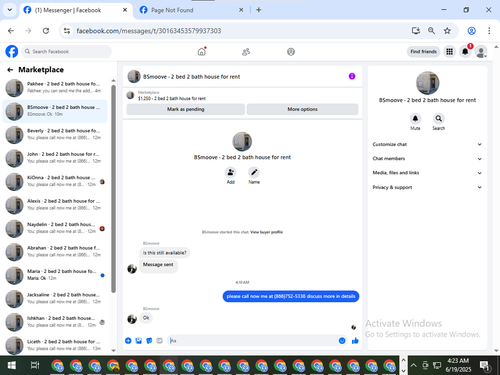Screen dimensions: 500x375
Task: Choose a GIF icon in composer
Action: [x=159, y=341]
